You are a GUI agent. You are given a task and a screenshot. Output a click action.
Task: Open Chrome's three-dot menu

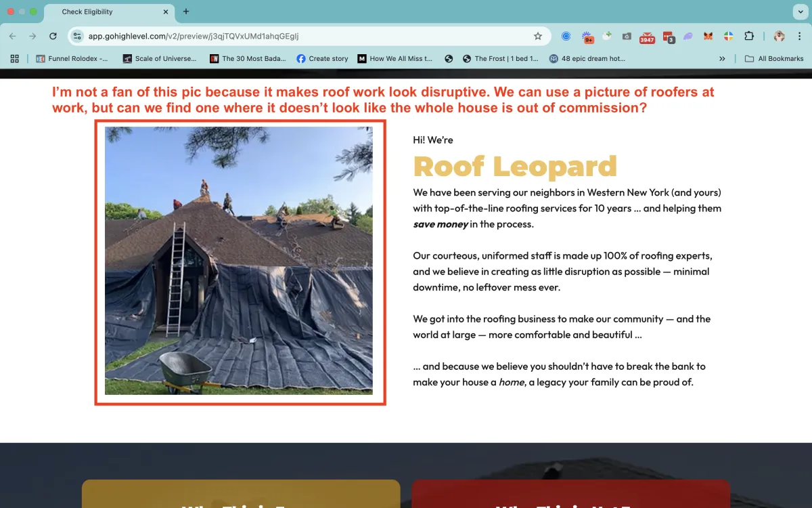[x=799, y=36]
